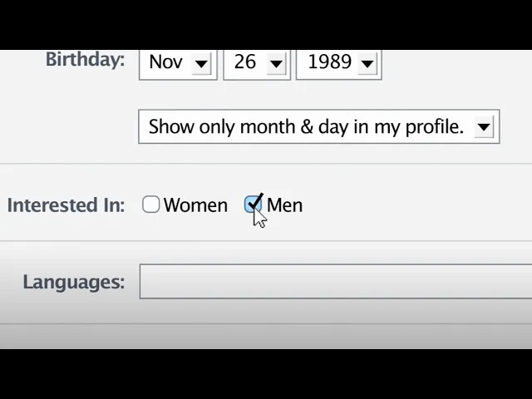Click the 'Women' checkbox label
Viewport: 532px width, 399px height.
tap(195, 205)
